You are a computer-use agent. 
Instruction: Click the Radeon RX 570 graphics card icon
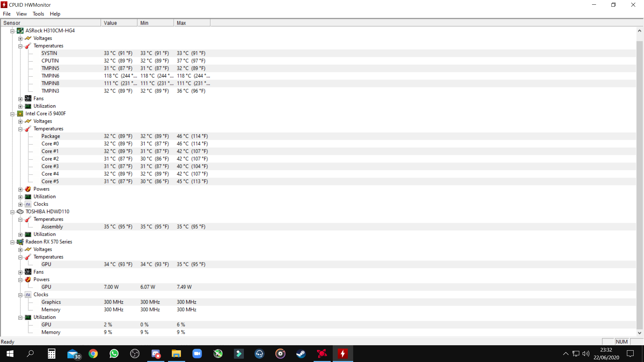(x=20, y=242)
